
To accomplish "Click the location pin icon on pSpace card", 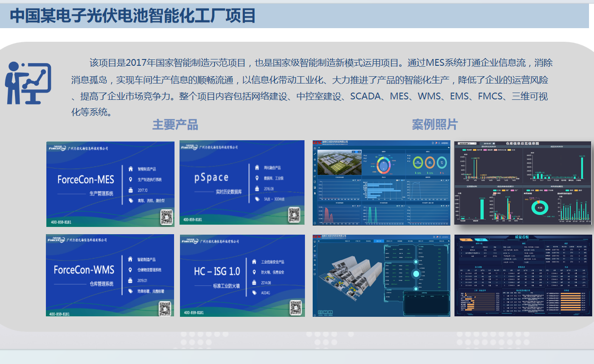I will [x=257, y=177].
